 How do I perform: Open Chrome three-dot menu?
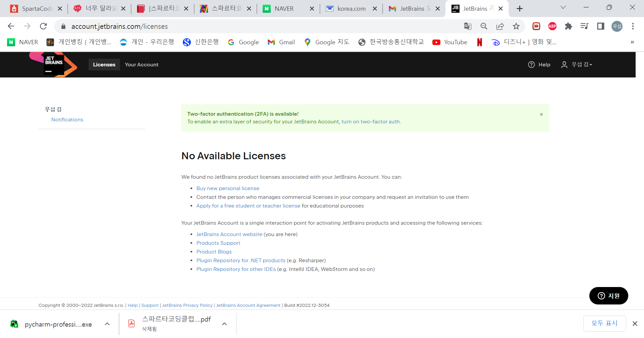click(x=633, y=26)
